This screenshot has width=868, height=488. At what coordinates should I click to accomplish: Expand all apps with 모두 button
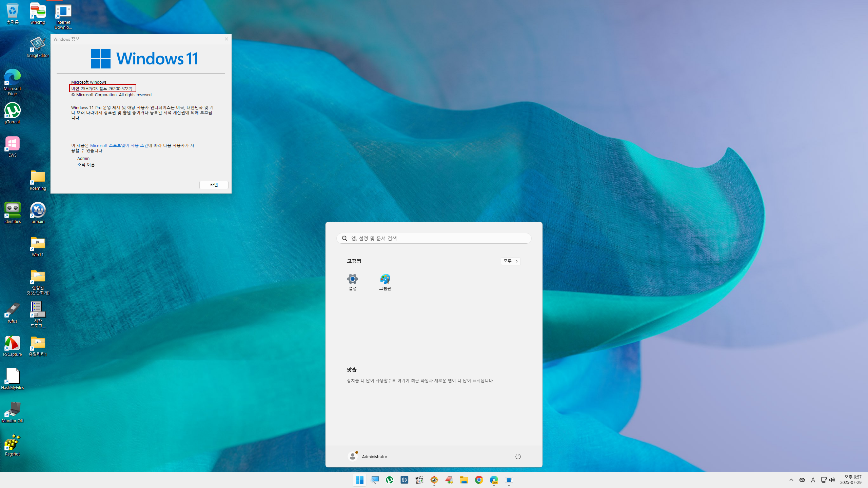point(510,261)
